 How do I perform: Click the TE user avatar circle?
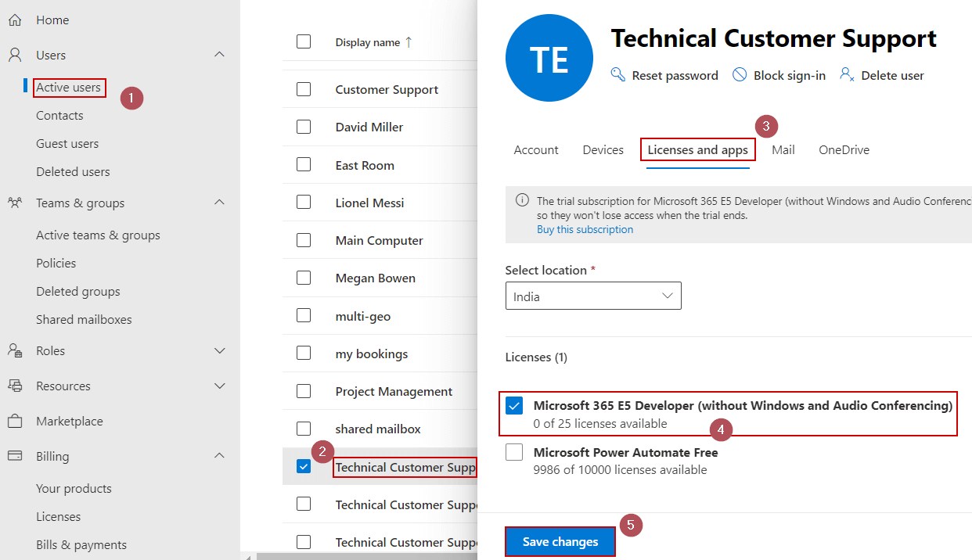pyautogui.click(x=549, y=58)
